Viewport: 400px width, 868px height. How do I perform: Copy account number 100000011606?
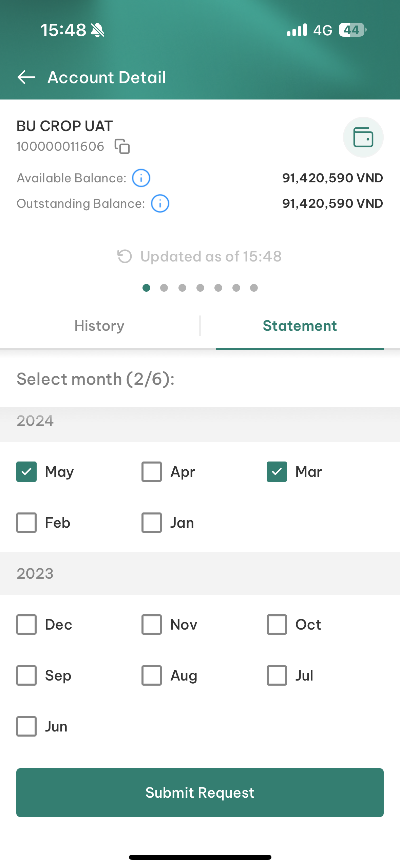(x=122, y=146)
